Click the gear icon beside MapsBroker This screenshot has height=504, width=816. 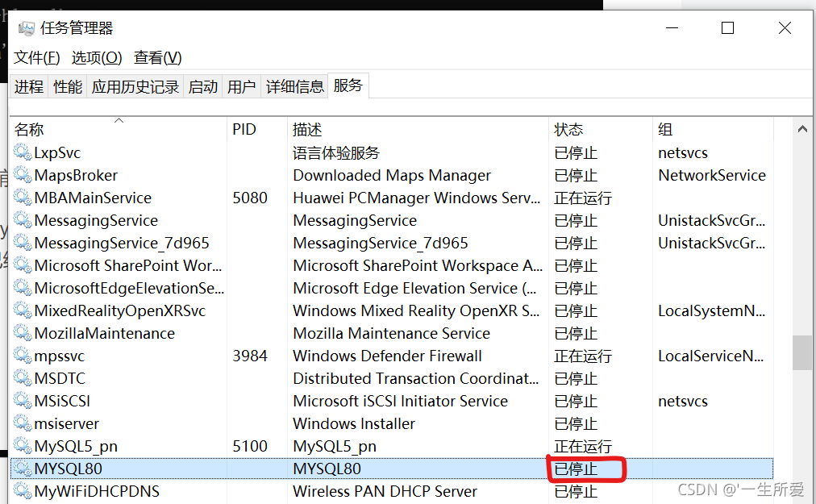(23, 174)
